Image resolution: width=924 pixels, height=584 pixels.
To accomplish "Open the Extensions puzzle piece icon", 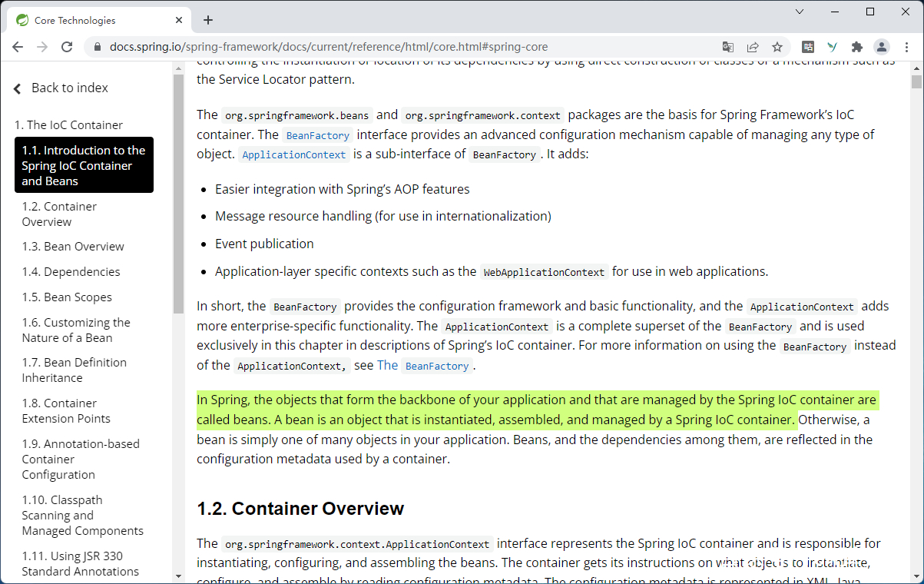I will click(856, 47).
